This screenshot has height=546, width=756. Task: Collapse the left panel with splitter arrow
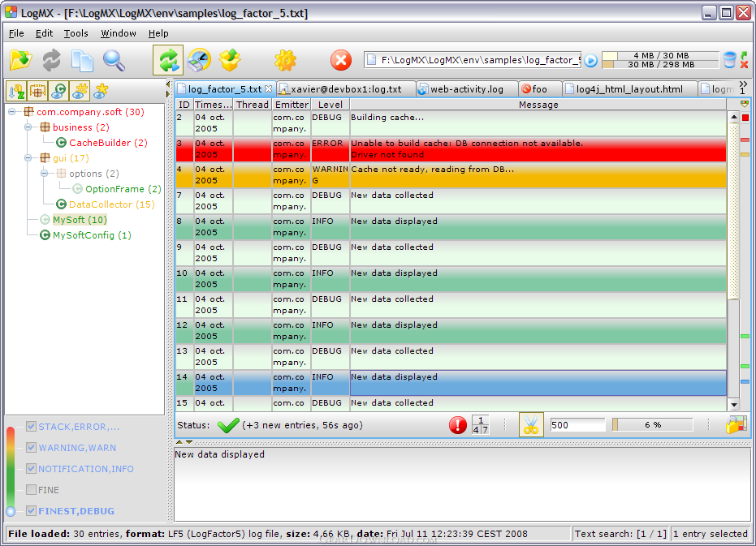(168, 84)
